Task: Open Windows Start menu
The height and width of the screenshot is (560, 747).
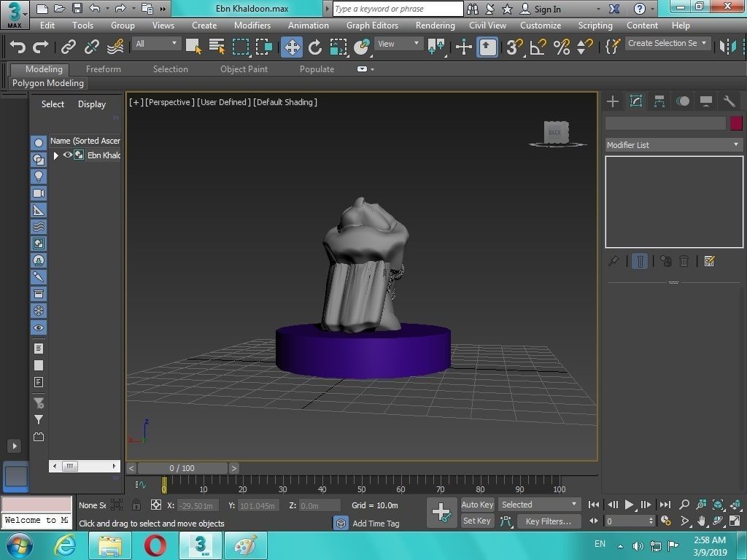Action: [x=19, y=545]
